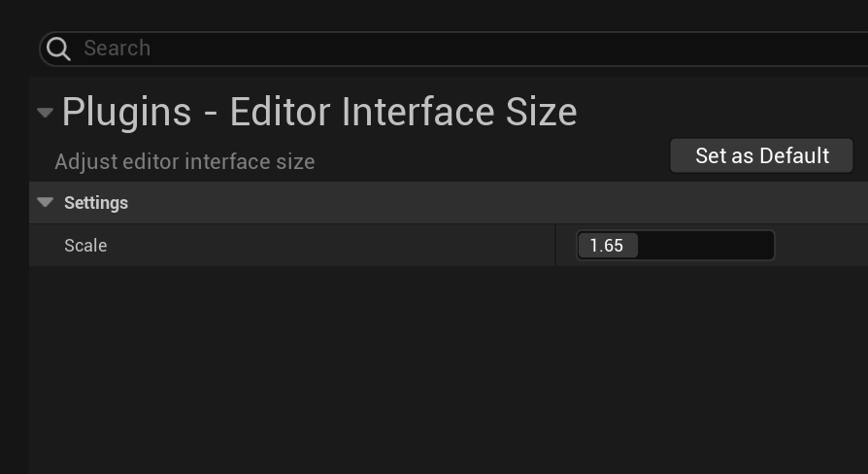The height and width of the screenshot is (474, 868).
Task: Click the Search placeholder text
Action: click(x=117, y=49)
